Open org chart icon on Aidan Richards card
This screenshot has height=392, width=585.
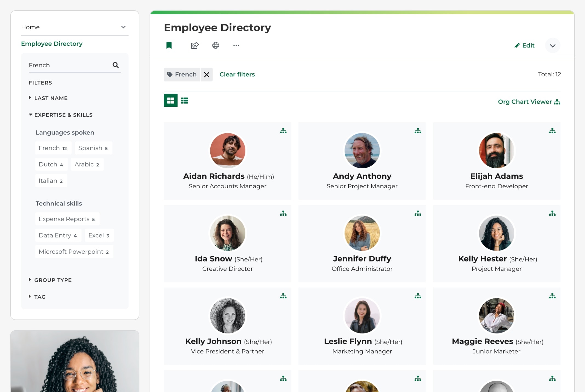pyautogui.click(x=283, y=131)
